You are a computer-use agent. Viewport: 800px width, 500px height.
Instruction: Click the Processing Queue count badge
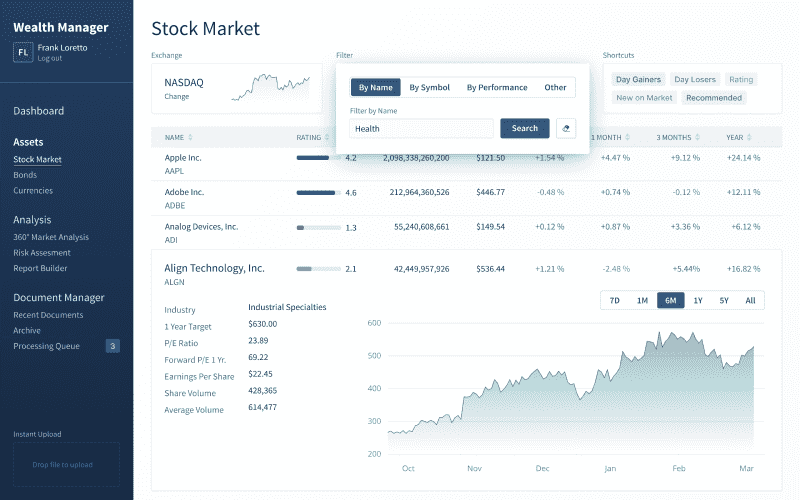[113, 346]
